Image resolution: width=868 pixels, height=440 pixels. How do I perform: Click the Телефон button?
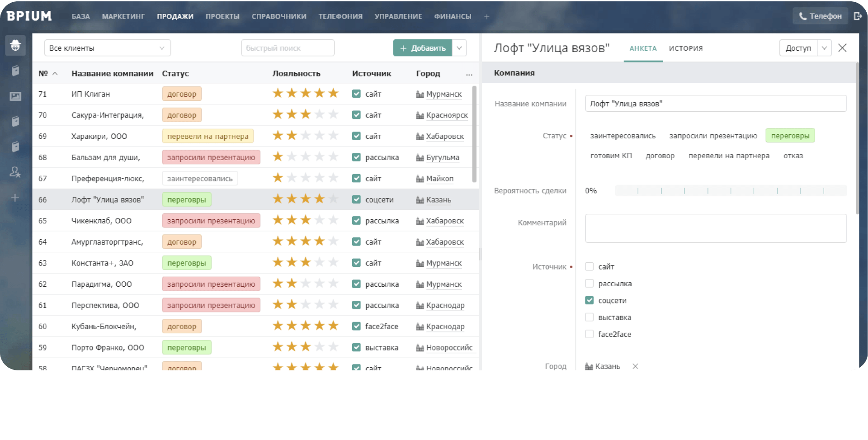[820, 16]
